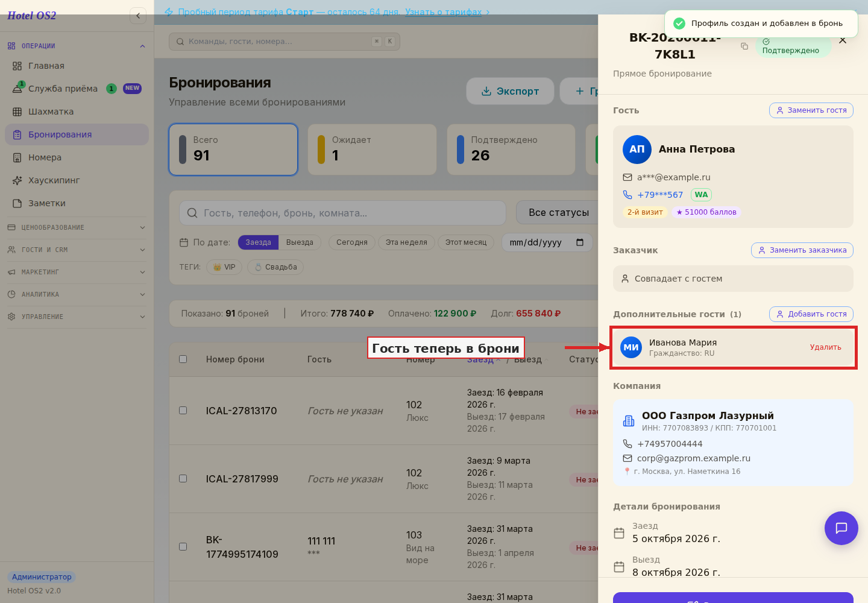
Task: Tick the select-all checkbox in table header
Action: (x=183, y=359)
